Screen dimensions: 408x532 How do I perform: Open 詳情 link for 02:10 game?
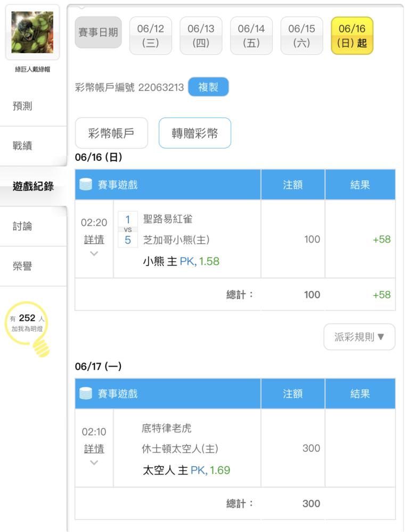94,448
